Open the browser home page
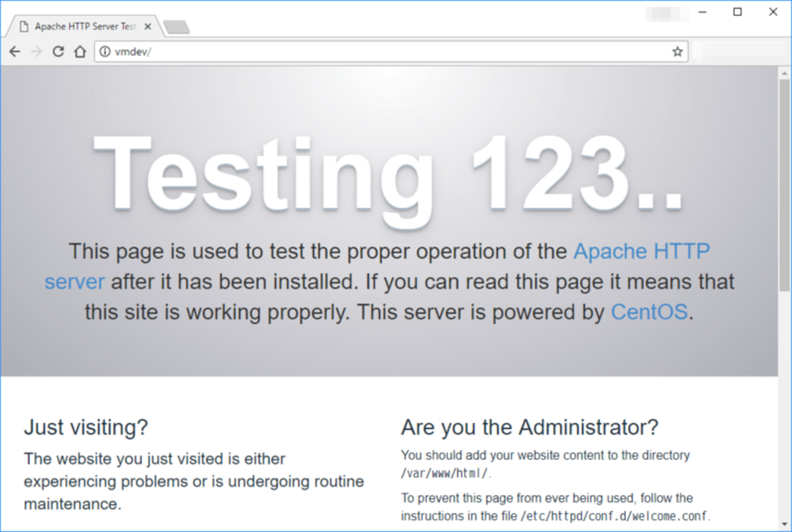792x532 pixels. (x=80, y=52)
